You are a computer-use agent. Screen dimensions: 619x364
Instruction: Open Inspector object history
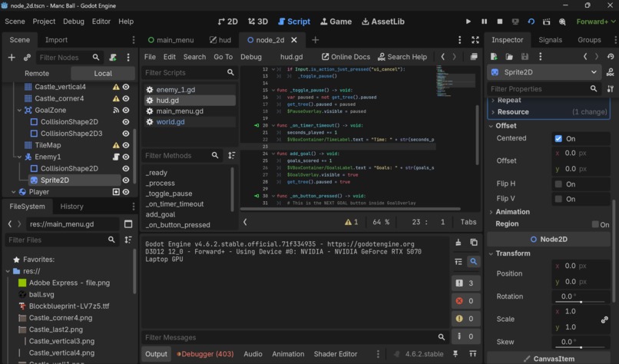point(611,57)
